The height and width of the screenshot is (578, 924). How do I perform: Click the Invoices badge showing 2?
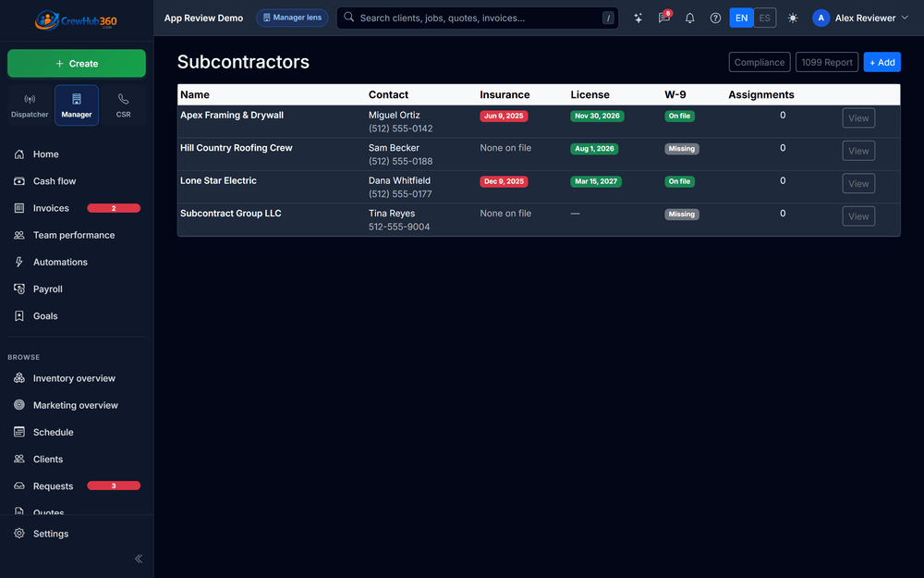pyautogui.click(x=114, y=208)
